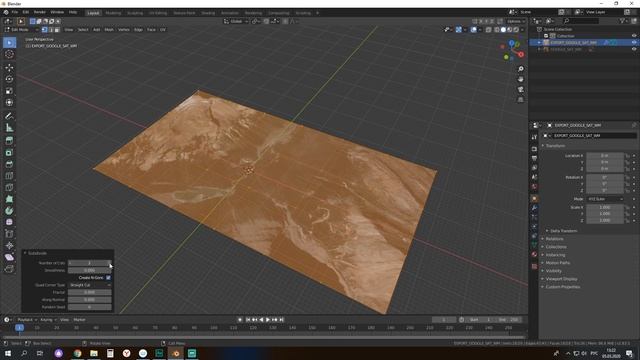Click the outliner search field
The height and width of the screenshot is (360, 640).
581,20
